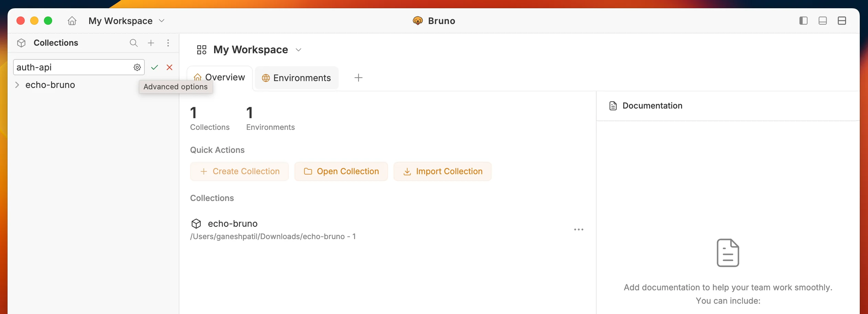The width and height of the screenshot is (868, 314).
Task: Switch to the split horizontal layout icon
Action: 842,21
